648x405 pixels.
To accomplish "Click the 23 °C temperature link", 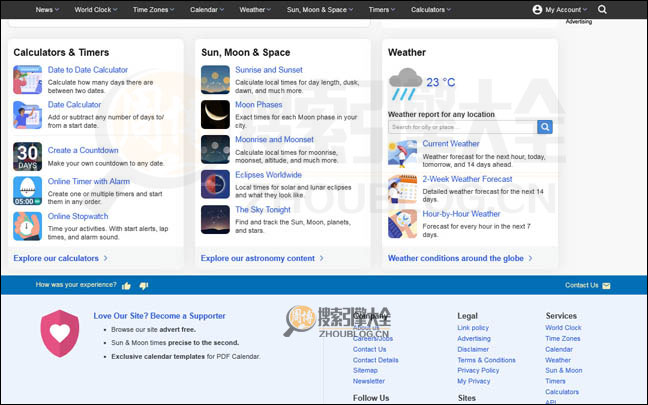I will pos(441,82).
